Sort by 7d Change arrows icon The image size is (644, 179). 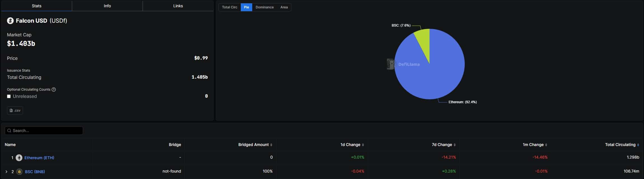click(x=455, y=145)
